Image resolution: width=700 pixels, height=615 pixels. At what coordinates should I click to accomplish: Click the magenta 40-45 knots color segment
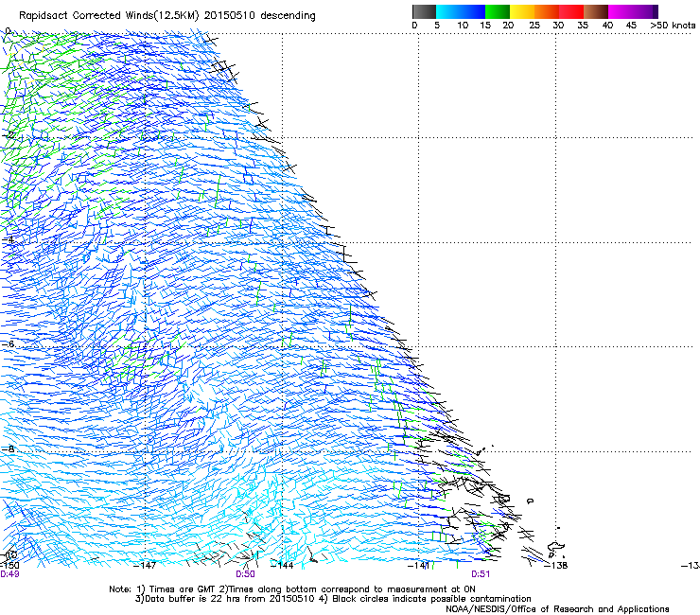click(621, 11)
